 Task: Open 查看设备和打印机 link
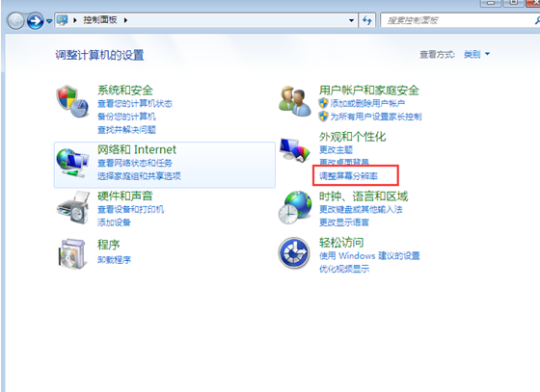tap(131, 209)
